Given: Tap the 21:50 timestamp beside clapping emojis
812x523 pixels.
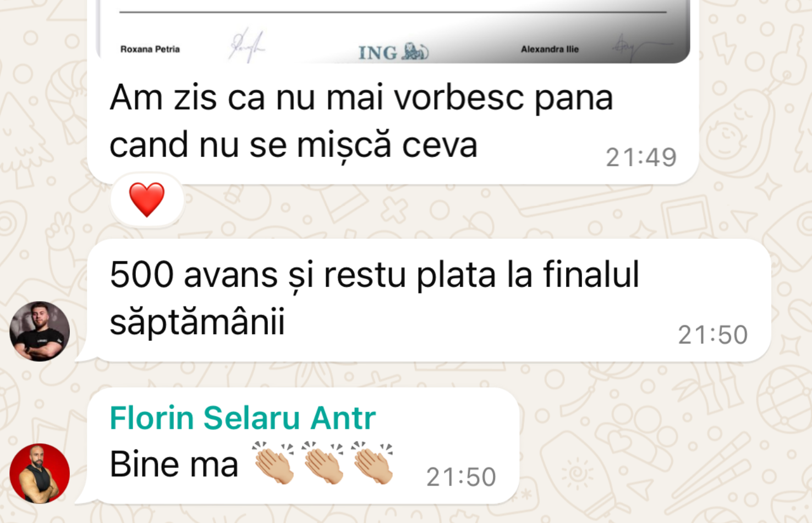Looking at the screenshot, I should tap(462, 477).
